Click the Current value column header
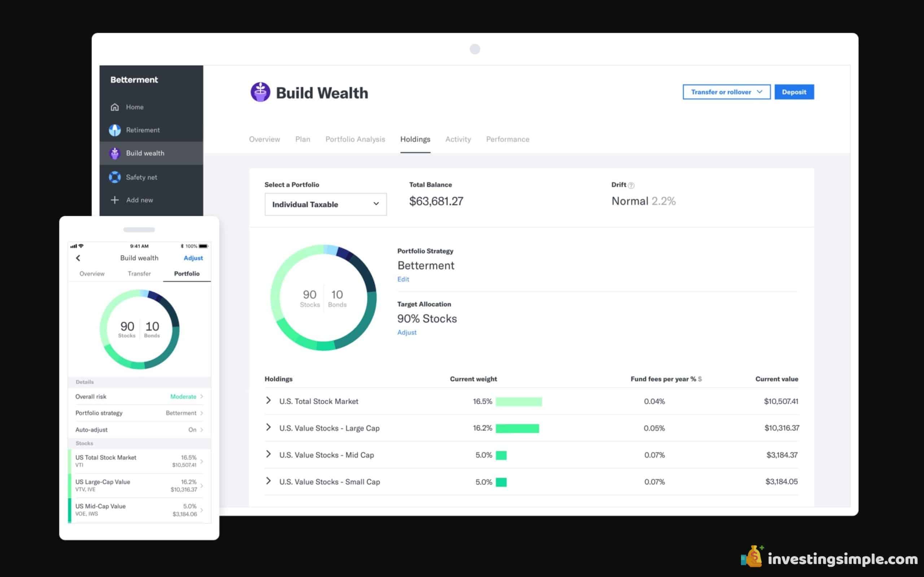 coord(777,379)
